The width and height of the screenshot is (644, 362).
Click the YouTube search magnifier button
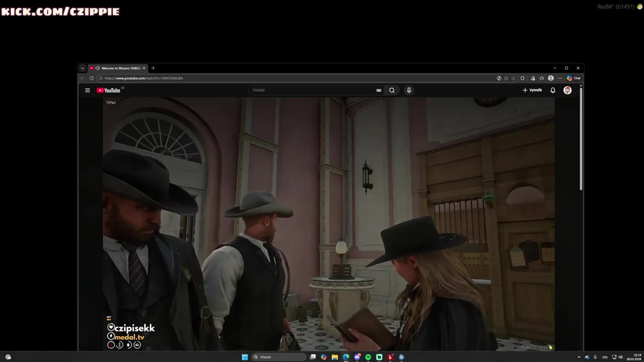click(x=392, y=90)
